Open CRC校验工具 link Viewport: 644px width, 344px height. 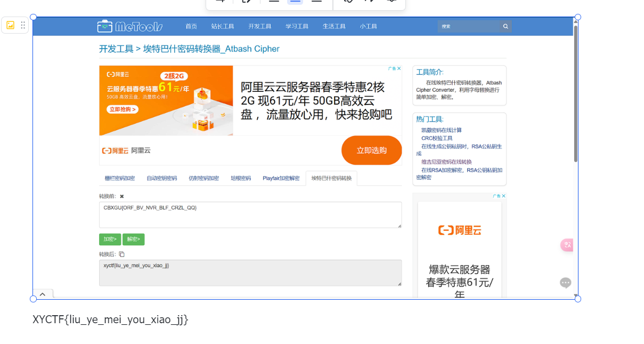click(437, 138)
